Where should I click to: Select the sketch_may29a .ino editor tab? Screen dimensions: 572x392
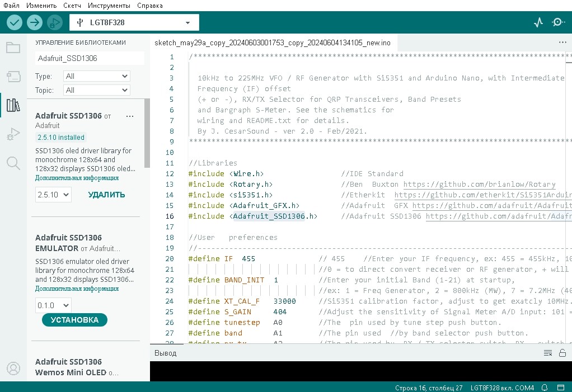tap(273, 42)
